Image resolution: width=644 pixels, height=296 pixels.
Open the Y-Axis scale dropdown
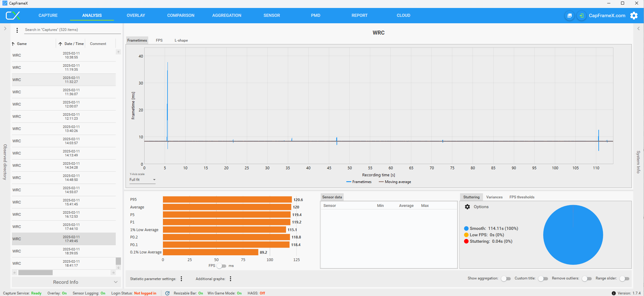coord(142,180)
